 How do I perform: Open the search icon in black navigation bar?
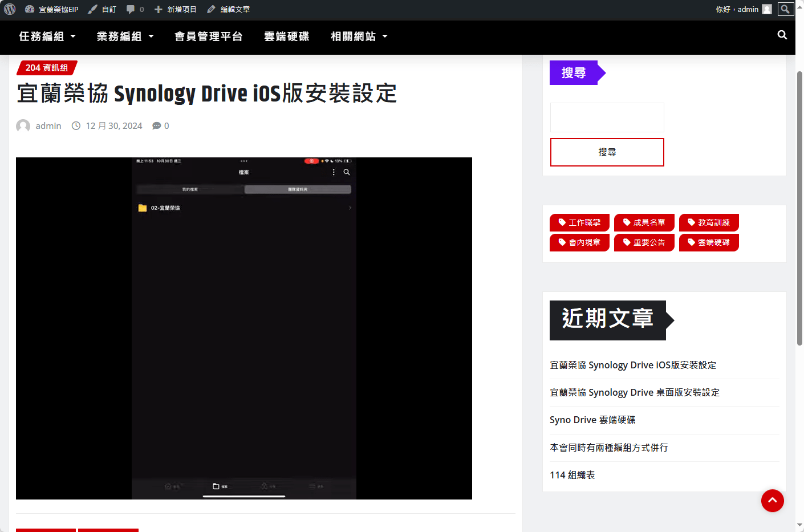(782, 35)
